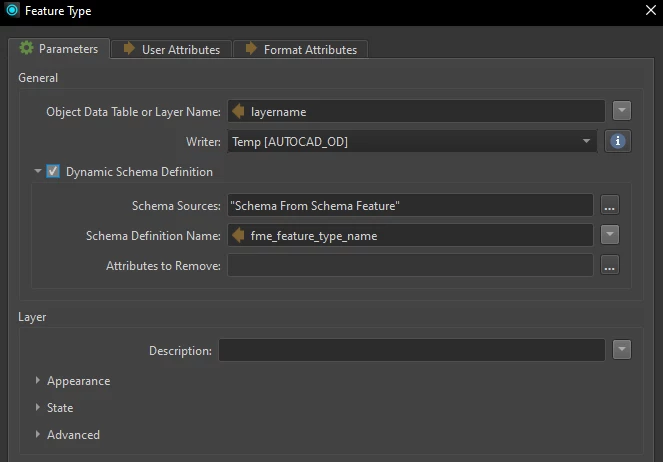Viewport: 663px width, 462px height.
Task: Expand the Advanced section
Action: [x=38, y=434]
